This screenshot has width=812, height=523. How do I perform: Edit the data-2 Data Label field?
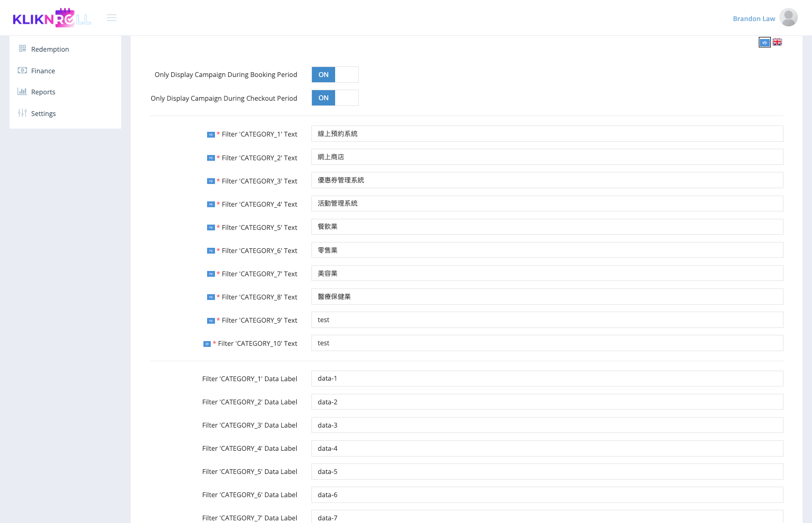(547, 402)
